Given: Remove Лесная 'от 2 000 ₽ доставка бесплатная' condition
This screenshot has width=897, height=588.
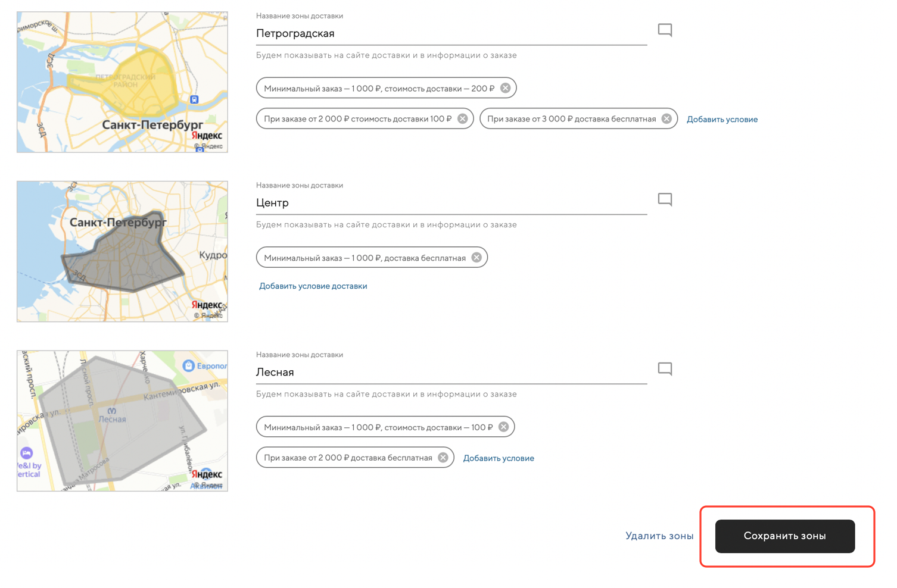Looking at the screenshot, I should tap(443, 458).
